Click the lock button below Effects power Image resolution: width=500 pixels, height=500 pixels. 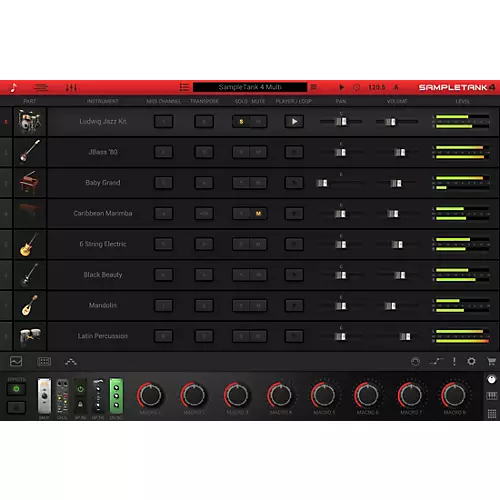16,407
